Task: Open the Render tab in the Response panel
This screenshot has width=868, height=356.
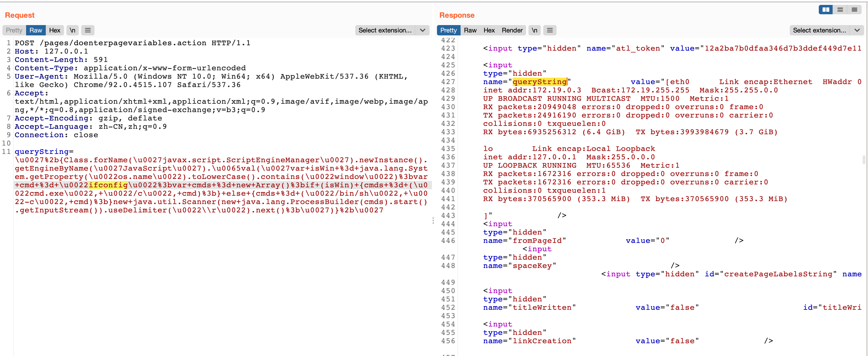Action: click(512, 30)
